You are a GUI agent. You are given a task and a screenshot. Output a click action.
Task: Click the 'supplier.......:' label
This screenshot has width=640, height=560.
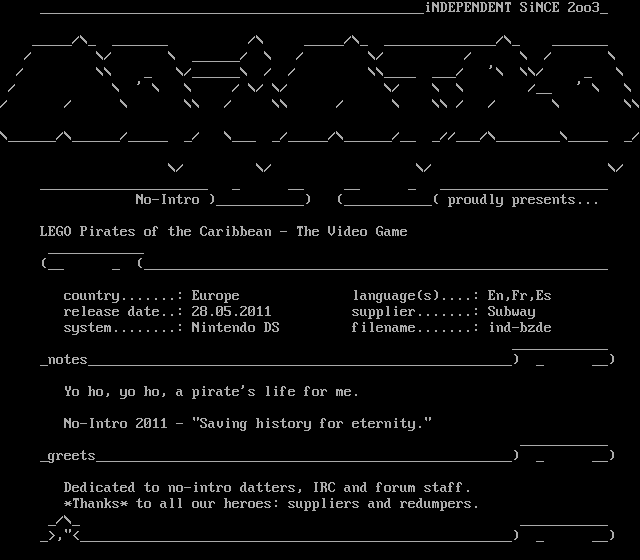(x=416, y=312)
